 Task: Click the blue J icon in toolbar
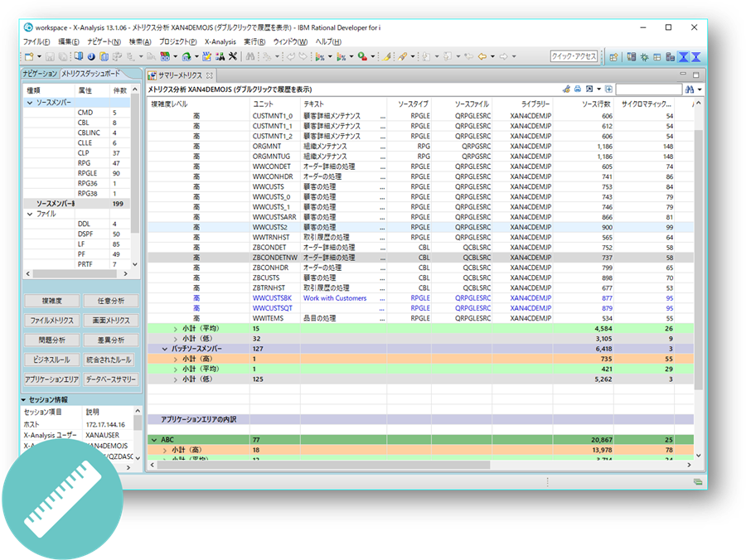tap(91, 56)
